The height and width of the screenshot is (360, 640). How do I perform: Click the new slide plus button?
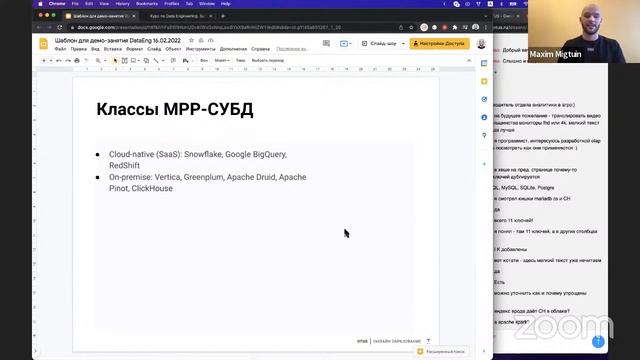click(44, 60)
